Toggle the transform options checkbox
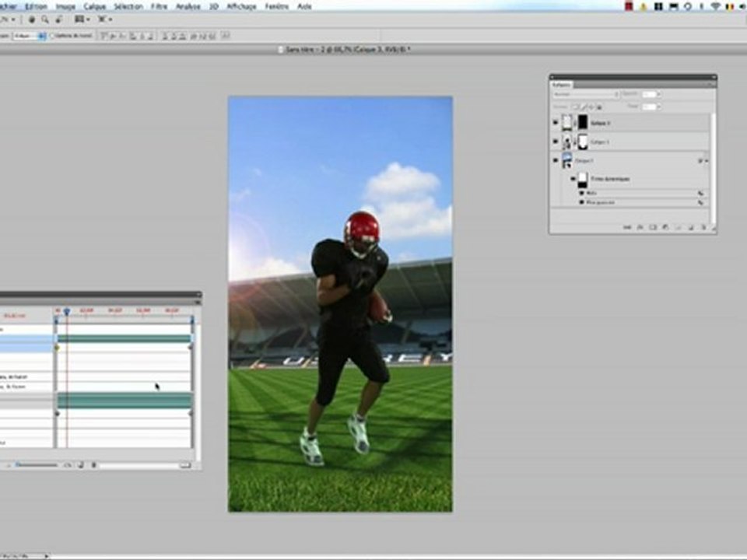Image resolution: width=747 pixels, height=560 pixels. click(x=53, y=36)
